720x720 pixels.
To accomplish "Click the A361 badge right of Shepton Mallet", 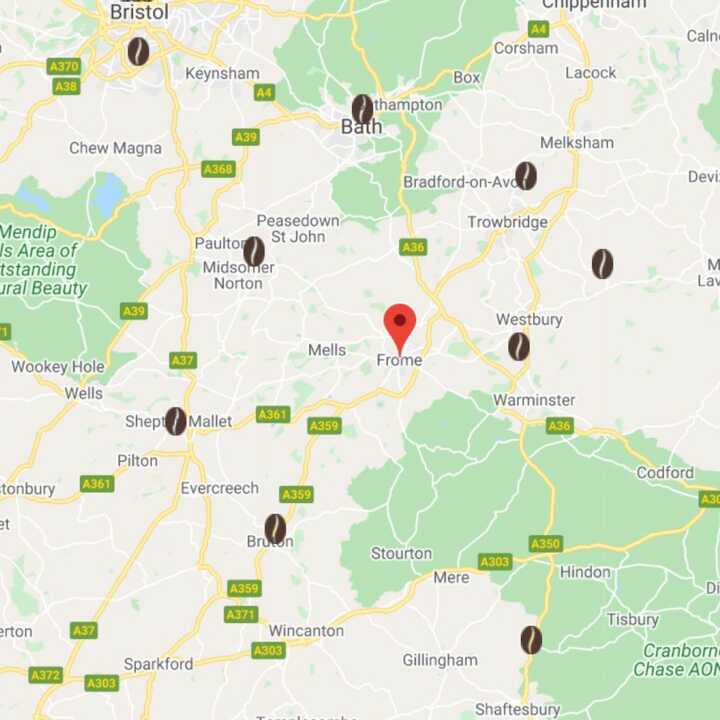I will coord(273,415).
